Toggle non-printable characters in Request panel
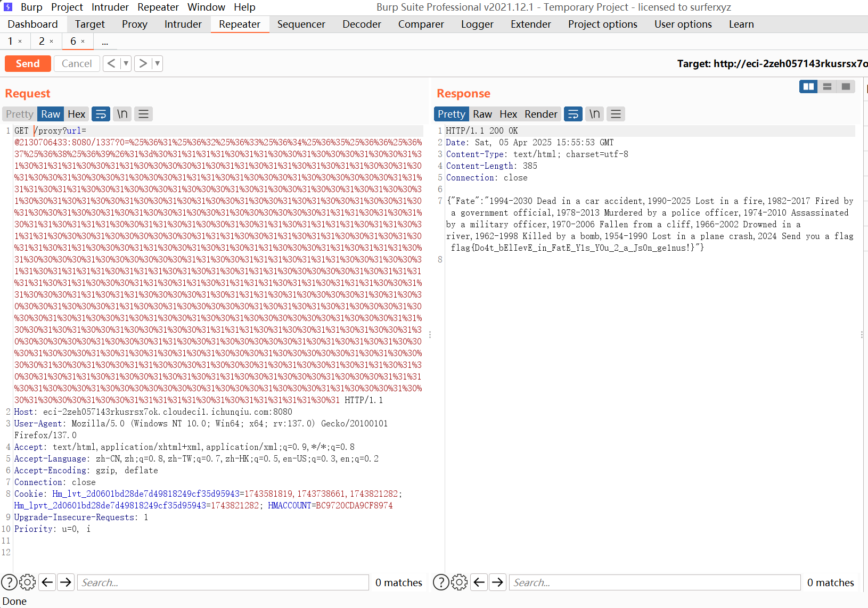Screen dimensions: 868x608 pyautogui.click(x=122, y=114)
